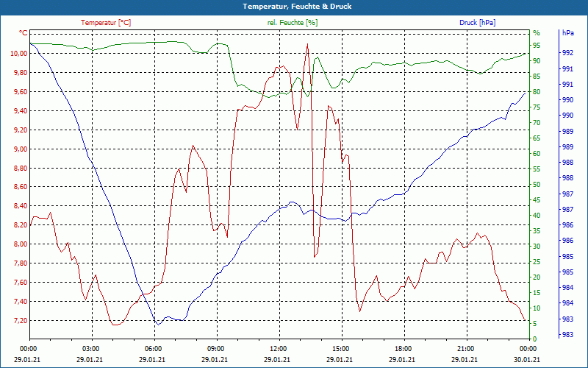The width and height of the screenshot is (588, 368).
Task: Click the blue "hPa" axis unit label
Action: (x=567, y=33)
